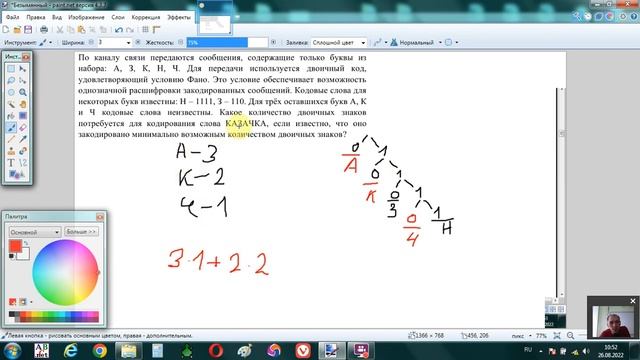Select the Move Selected Pixels tool
This screenshot has width=640, height=360.
point(23,69)
